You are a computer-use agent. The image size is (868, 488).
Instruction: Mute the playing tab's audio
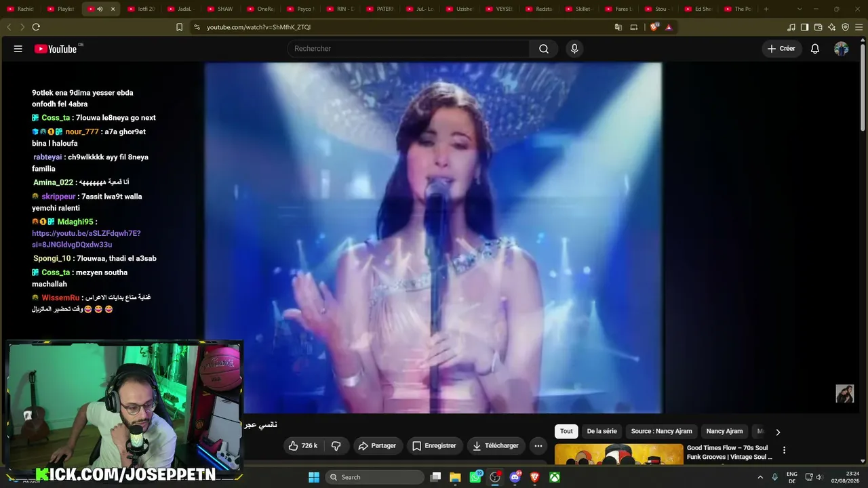pos(100,9)
